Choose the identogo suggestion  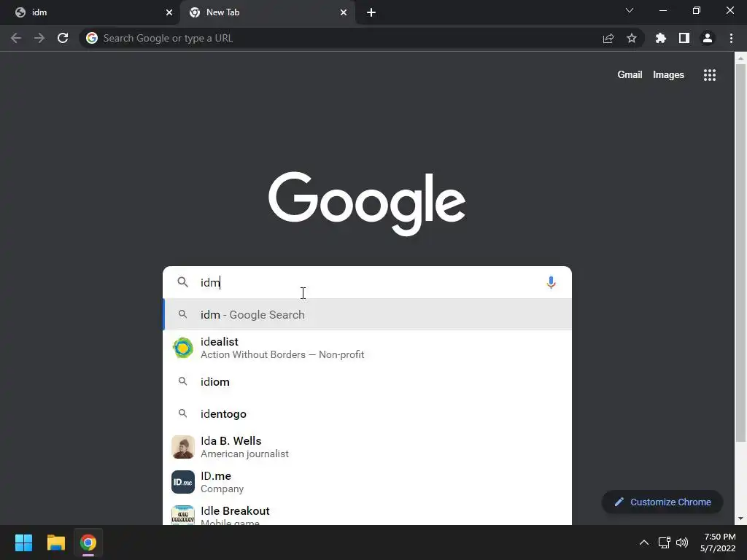coord(368,414)
